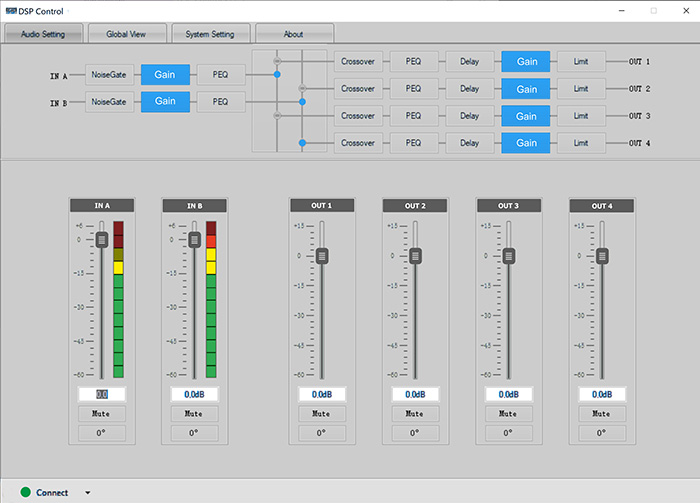This screenshot has height=503, width=700.
Task: Click the OUT 3 0.0dB value field
Action: pos(508,394)
